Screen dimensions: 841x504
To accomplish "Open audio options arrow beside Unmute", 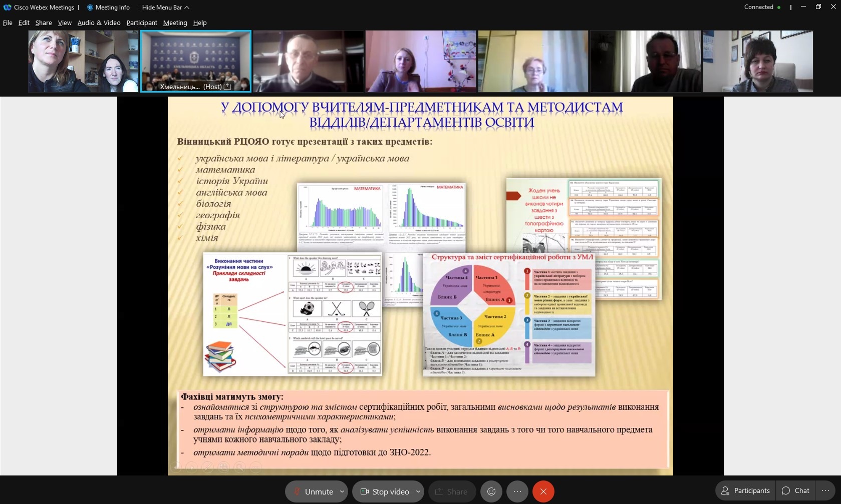I will 342,491.
